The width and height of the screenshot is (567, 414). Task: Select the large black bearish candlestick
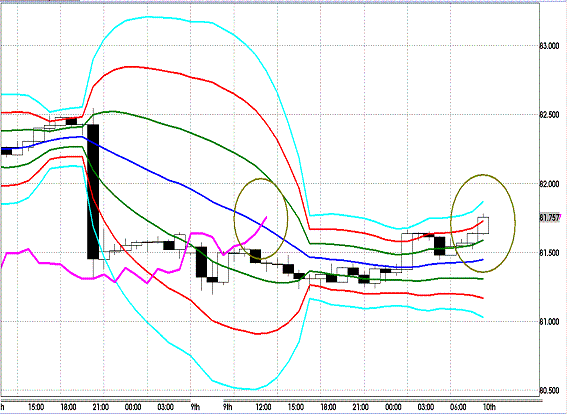pos(93,192)
